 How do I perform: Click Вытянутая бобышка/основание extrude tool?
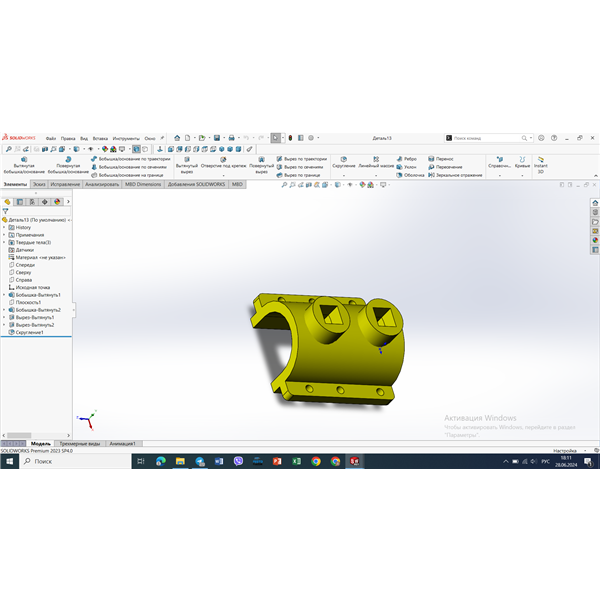pyautogui.click(x=24, y=165)
